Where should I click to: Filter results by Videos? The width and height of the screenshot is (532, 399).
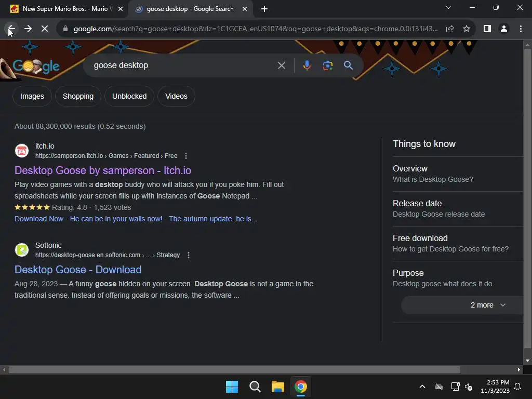176,96
